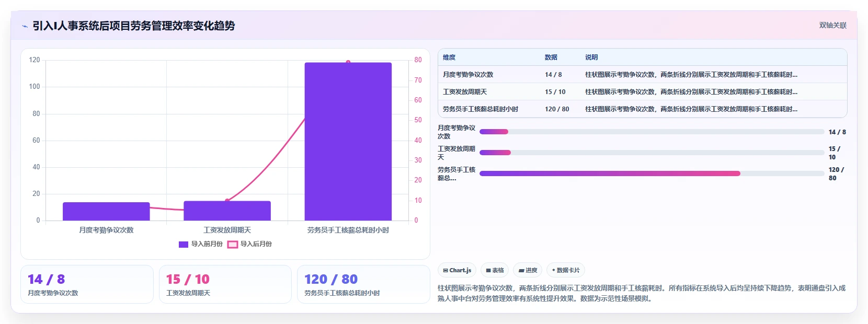Image resolution: width=868 pixels, height=324 pixels.
Task: Click x-axis label 工资发放周期天
Action: click(x=227, y=230)
